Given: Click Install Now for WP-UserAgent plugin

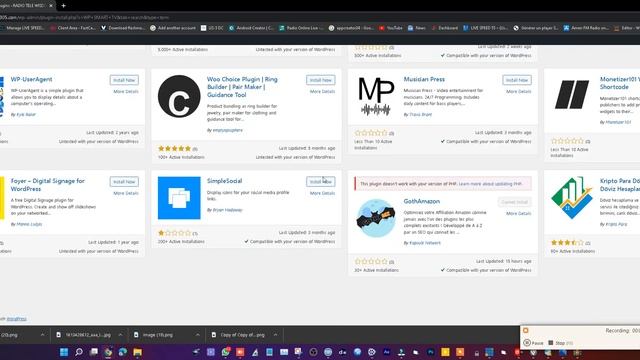Looking at the screenshot, I should tap(124, 80).
